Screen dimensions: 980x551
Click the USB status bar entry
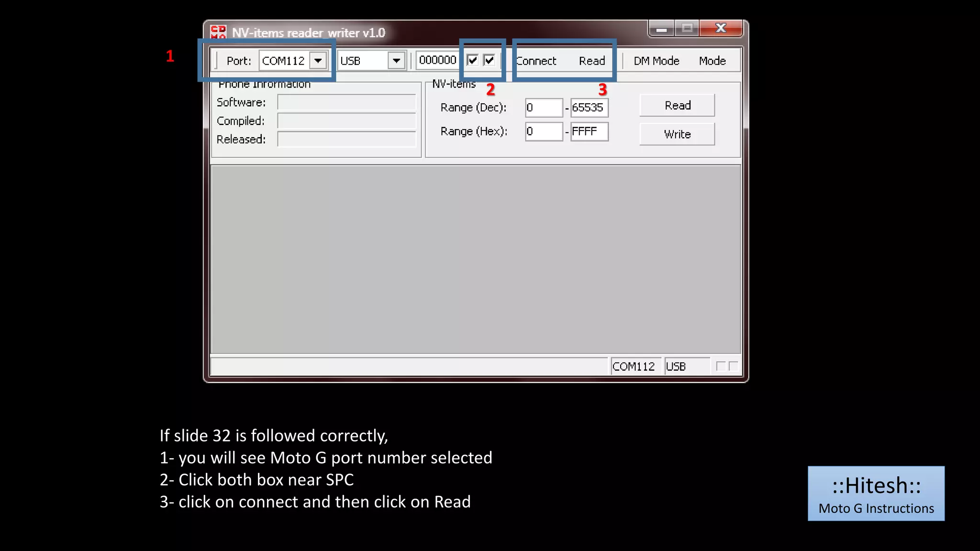[687, 366]
